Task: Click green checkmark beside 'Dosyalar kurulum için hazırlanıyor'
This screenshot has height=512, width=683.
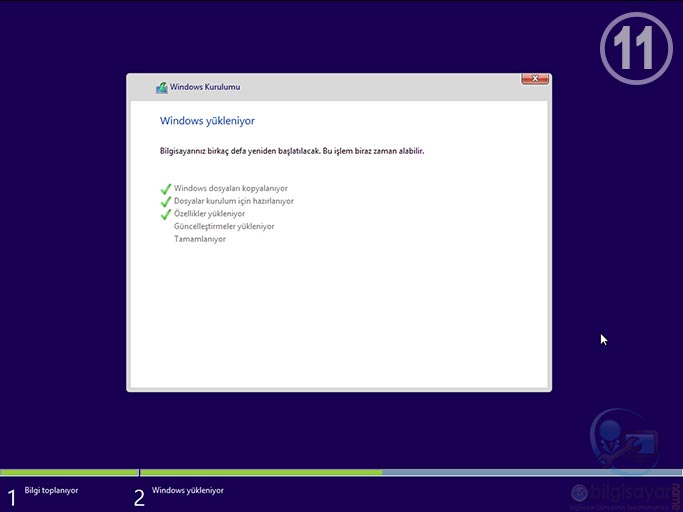Action: (166, 201)
